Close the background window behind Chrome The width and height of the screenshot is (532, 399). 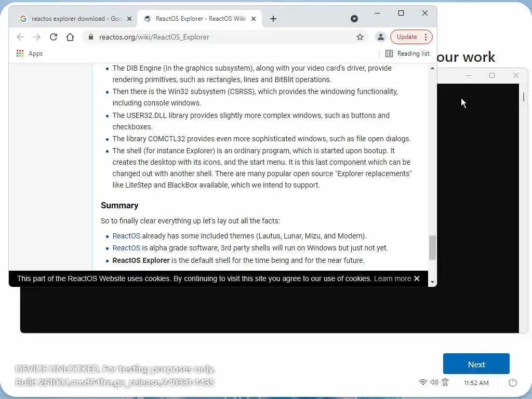coord(516,75)
